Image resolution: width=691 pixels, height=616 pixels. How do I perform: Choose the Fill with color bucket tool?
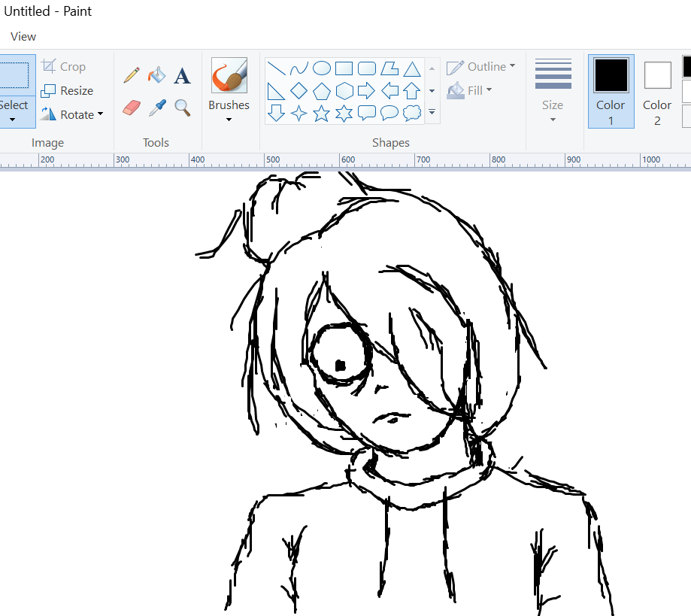[x=156, y=75]
